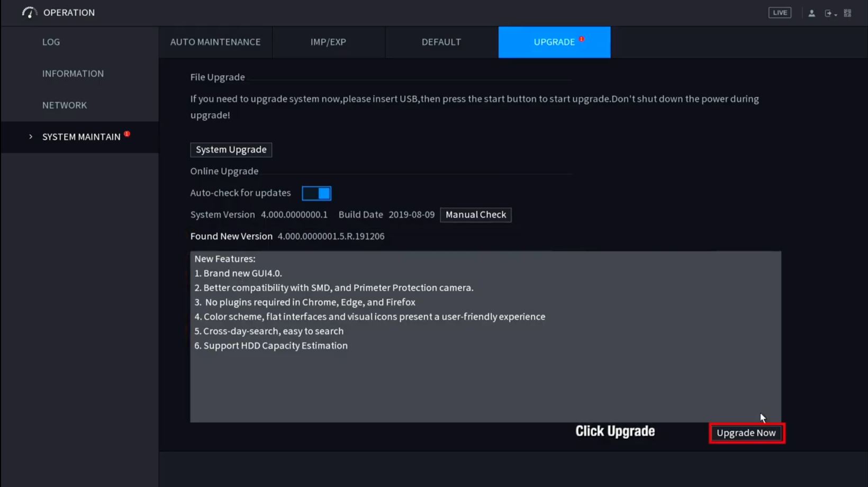Click the Manual Check button

click(x=475, y=215)
